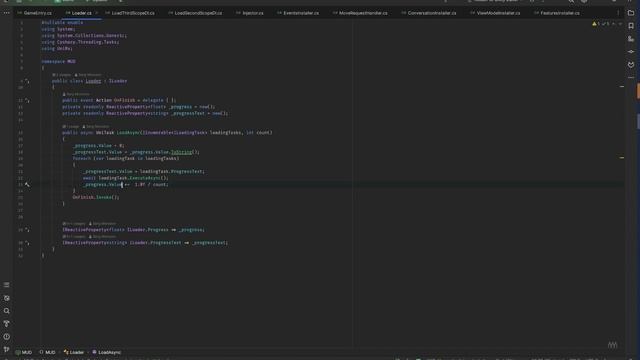Click on the OnFinish.Invoke() statement
The width and height of the screenshot is (640, 360).
click(x=96, y=197)
